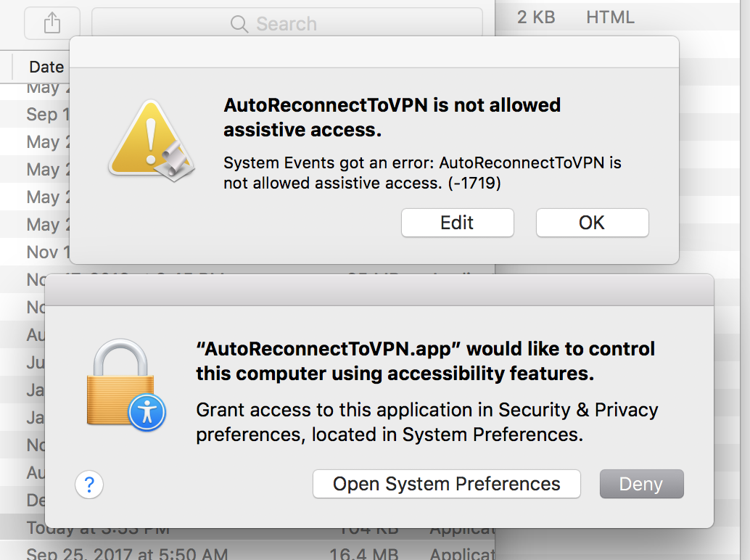The image size is (750, 560).
Task: Click the Edit button in the error alert
Action: pyautogui.click(x=457, y=223)
